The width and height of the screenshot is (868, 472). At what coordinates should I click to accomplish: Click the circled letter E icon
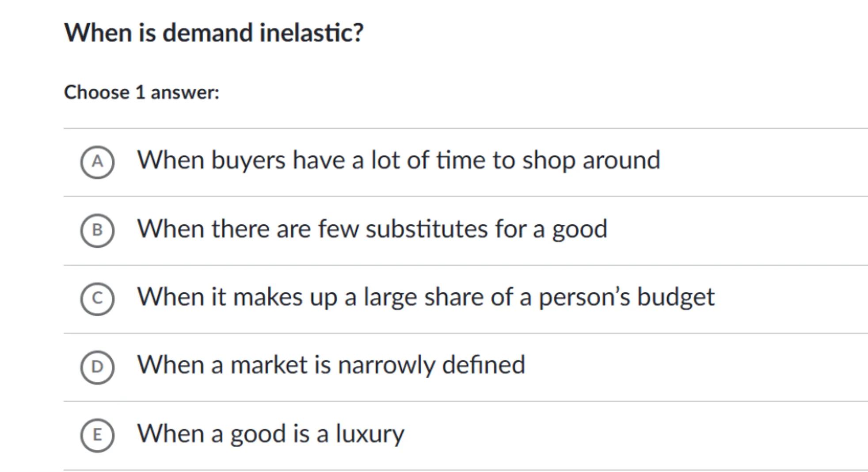tap(97, 435)
